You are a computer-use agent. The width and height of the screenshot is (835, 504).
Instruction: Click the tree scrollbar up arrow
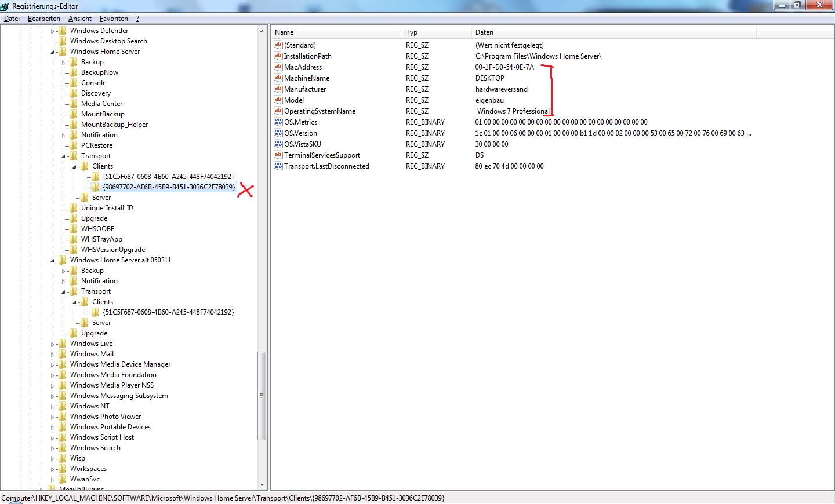click(262, 31)
